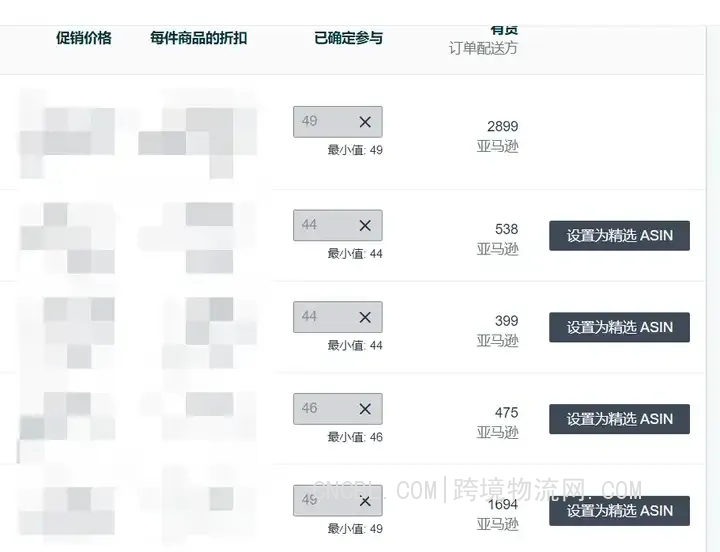The height and width of the screenshot is (552, 720).
Task: Click the 每件商品的折扣 column header
Action: pos(198,38)
